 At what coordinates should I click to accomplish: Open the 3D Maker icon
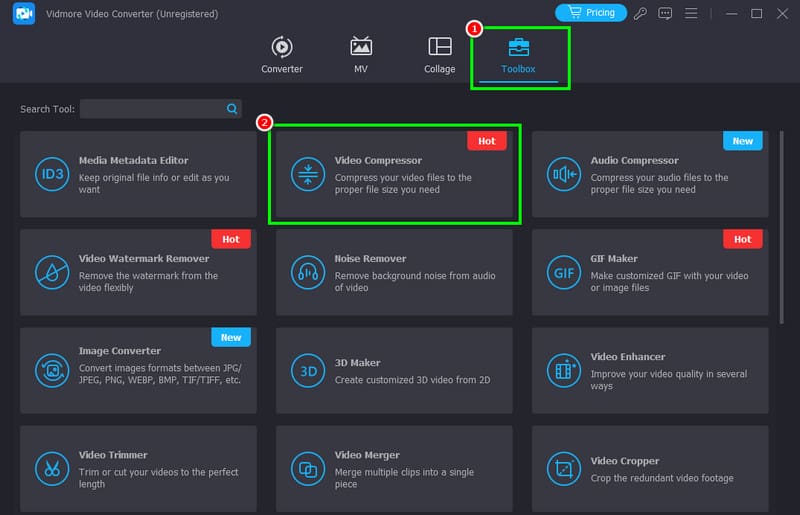[308, 371]
